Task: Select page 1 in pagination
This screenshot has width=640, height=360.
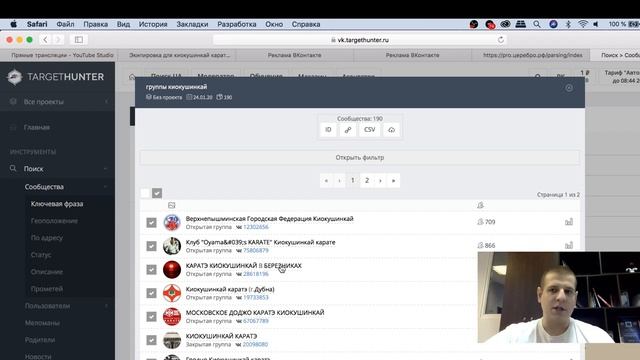Action: coord(353,180)
